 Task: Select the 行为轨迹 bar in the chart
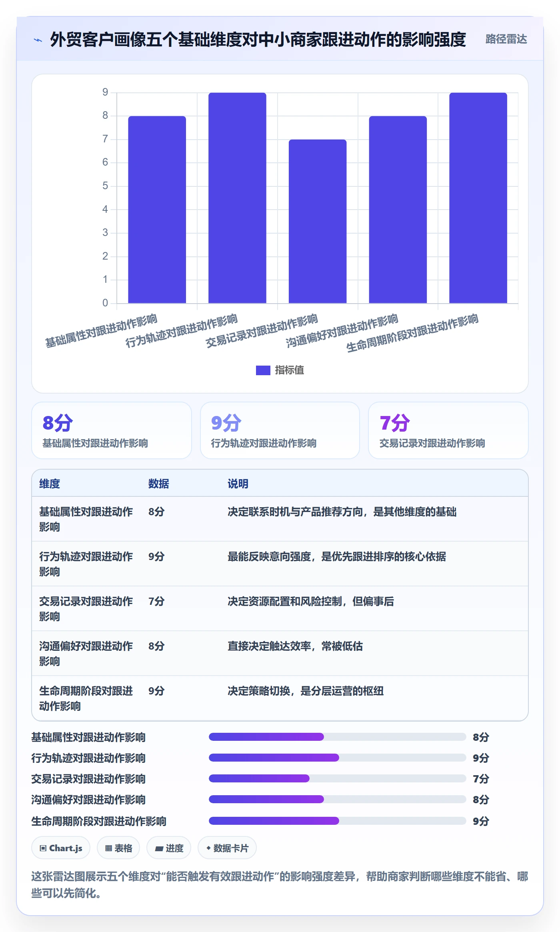point(237,198)
